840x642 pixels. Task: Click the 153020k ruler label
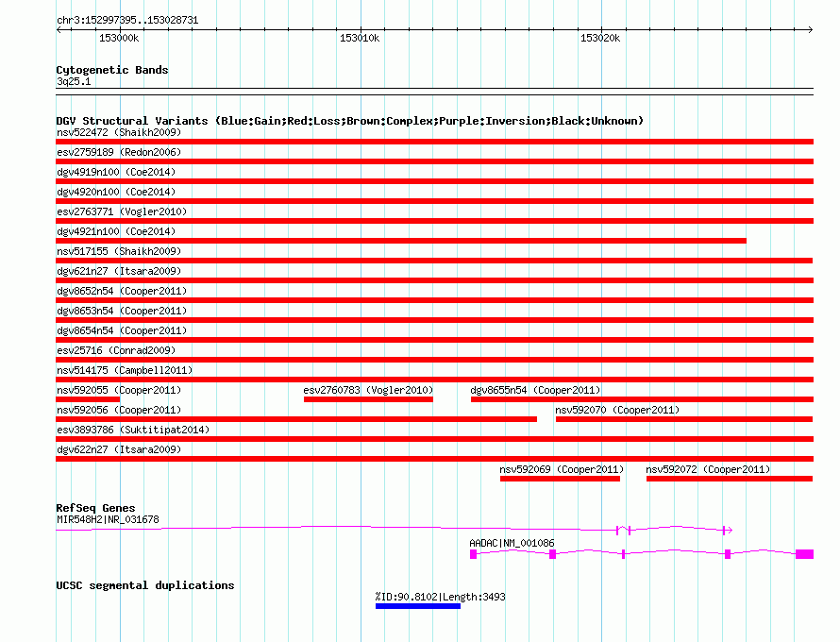coord(600,38)
